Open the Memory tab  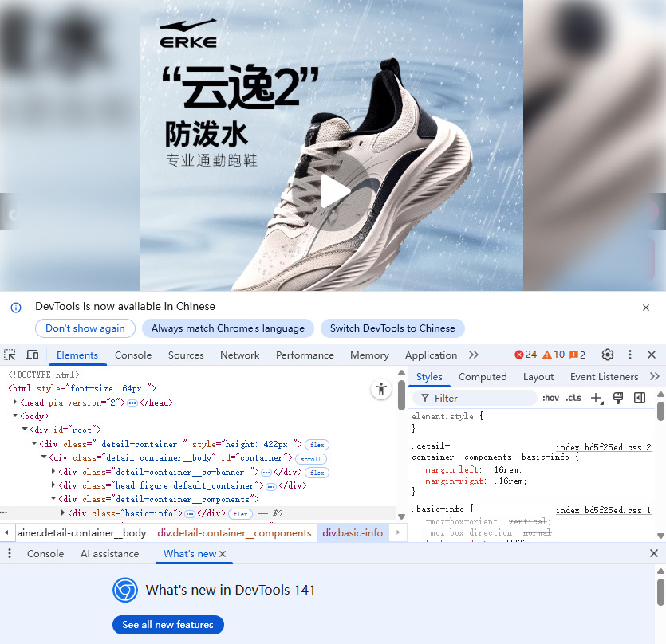[369, 355]
